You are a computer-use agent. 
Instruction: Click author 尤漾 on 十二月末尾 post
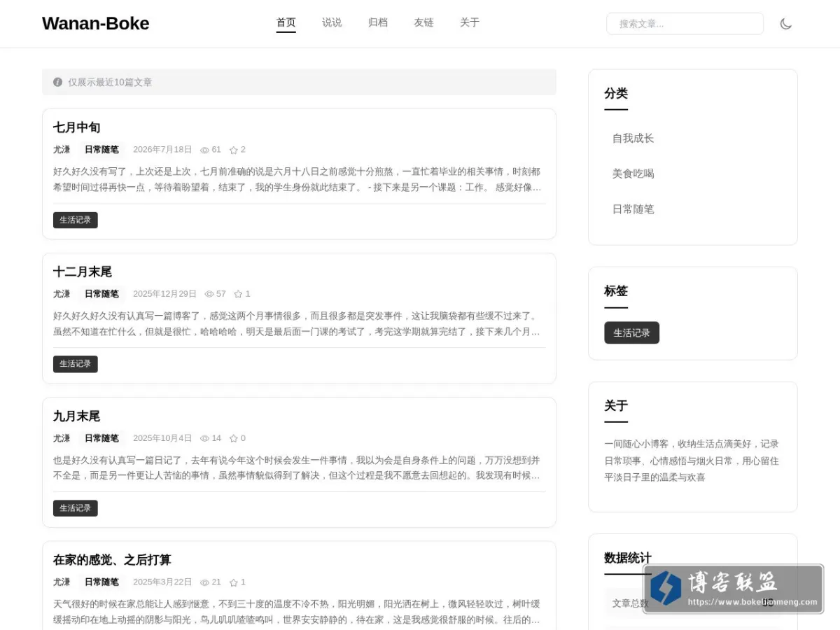[x=62, y=294]
